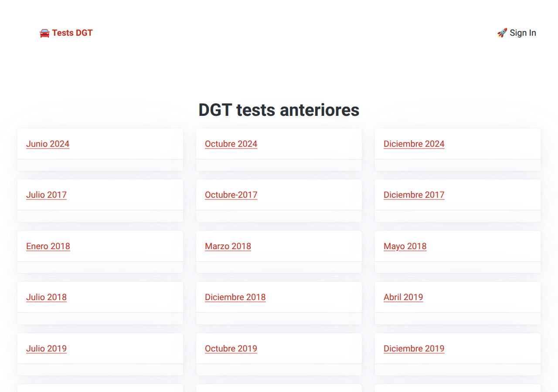The height and width of the screenshot is (392, 558).
Task: Open the Diciembre 2017 test
Action: pyautogui.click(x=414, y=195)
